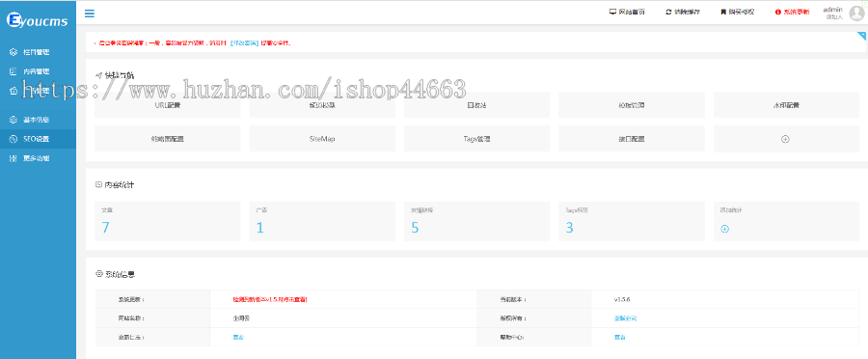The width and height of the screenshot is (868, 359).
Task: Open the thumbnail configuration tile
Action: [167, 139]
